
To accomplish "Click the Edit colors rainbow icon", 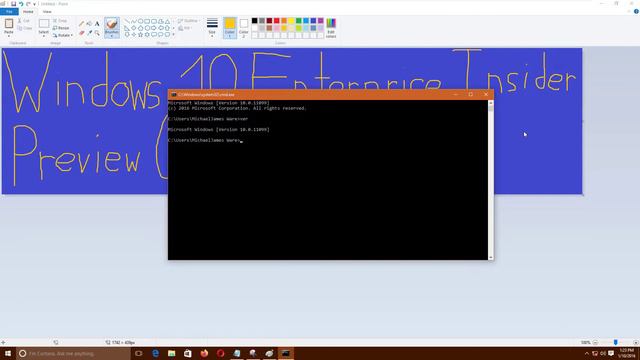I will pos(331,23).
